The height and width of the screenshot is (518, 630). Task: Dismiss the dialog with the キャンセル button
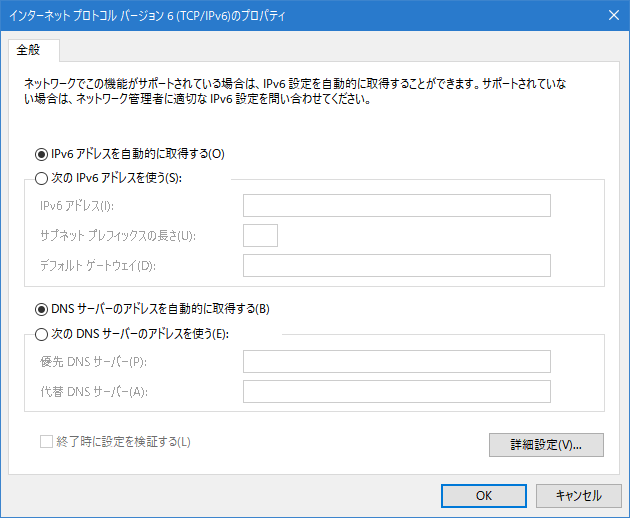[579, 496]
